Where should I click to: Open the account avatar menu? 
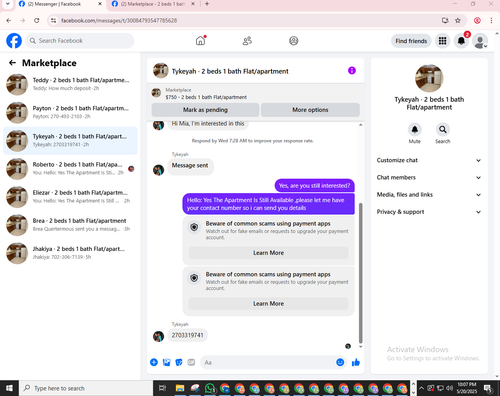(x=480, y=41)
